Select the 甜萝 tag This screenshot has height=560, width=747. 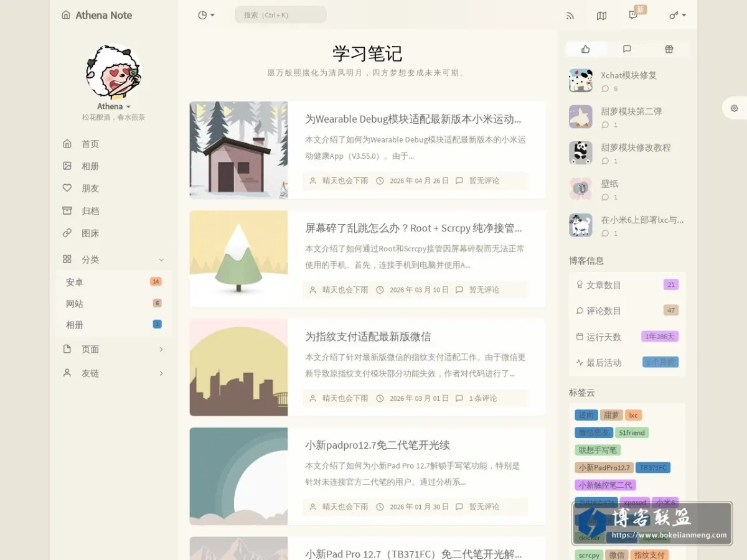coord(611,415)
